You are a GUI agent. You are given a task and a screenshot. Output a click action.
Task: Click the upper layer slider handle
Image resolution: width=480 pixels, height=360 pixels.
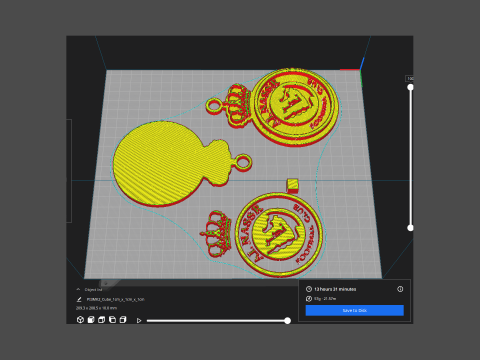(x=410, y=87)
